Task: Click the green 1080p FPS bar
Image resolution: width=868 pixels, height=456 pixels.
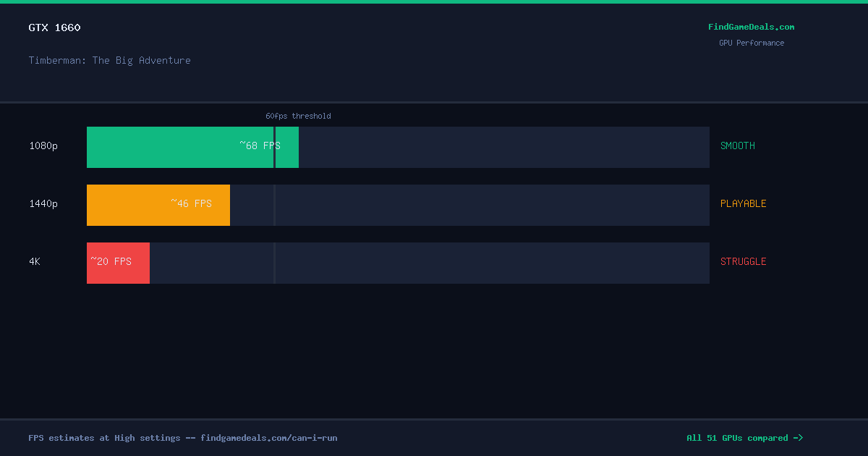Action: pos(192,147)
